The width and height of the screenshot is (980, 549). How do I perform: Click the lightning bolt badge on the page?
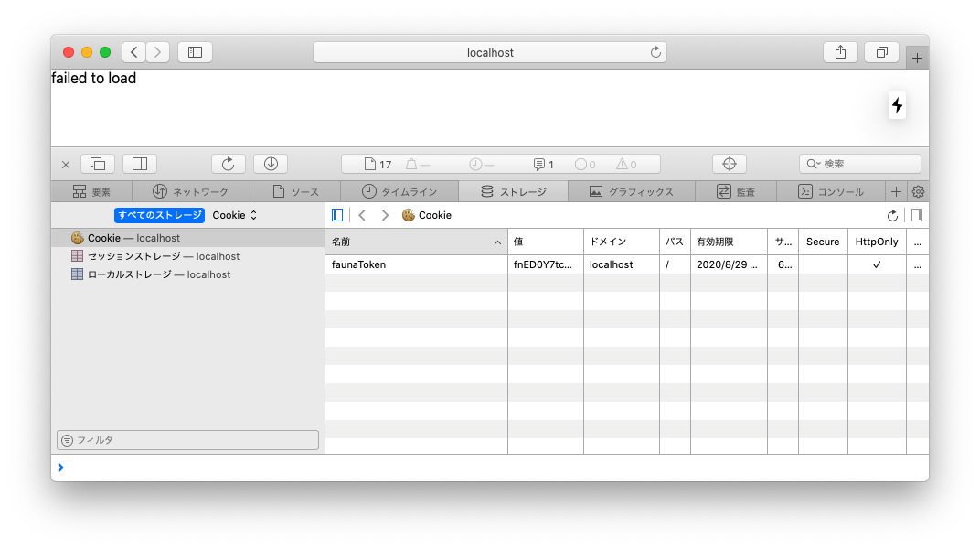897,105
